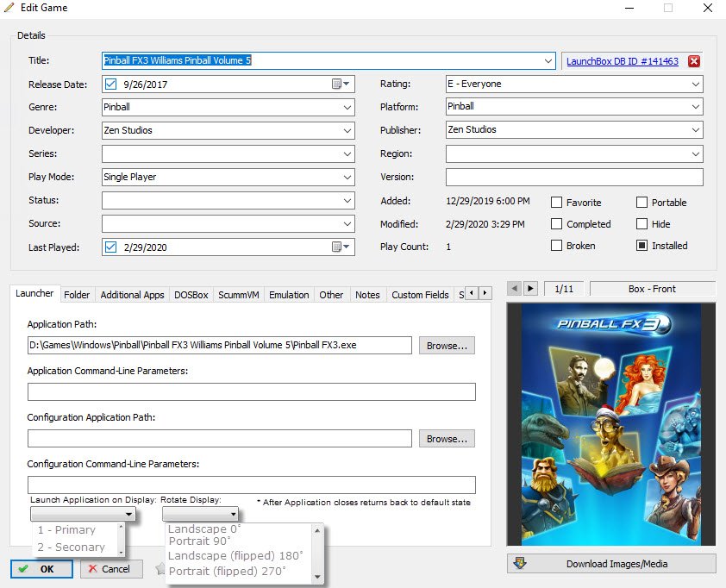Select 2 - Seconary display option
The width and height of the screenshot is (726, 588).
(x=72, y=547)
